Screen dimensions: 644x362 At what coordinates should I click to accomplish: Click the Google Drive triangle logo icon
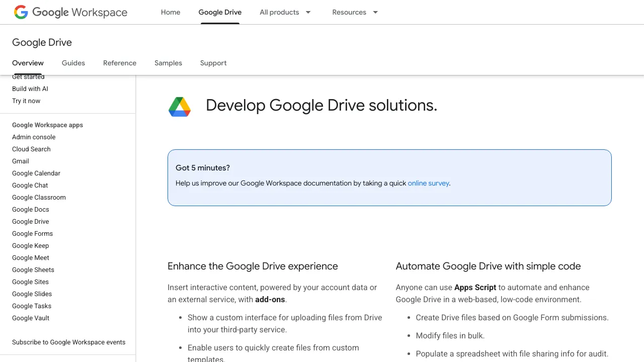click(180, 107)
